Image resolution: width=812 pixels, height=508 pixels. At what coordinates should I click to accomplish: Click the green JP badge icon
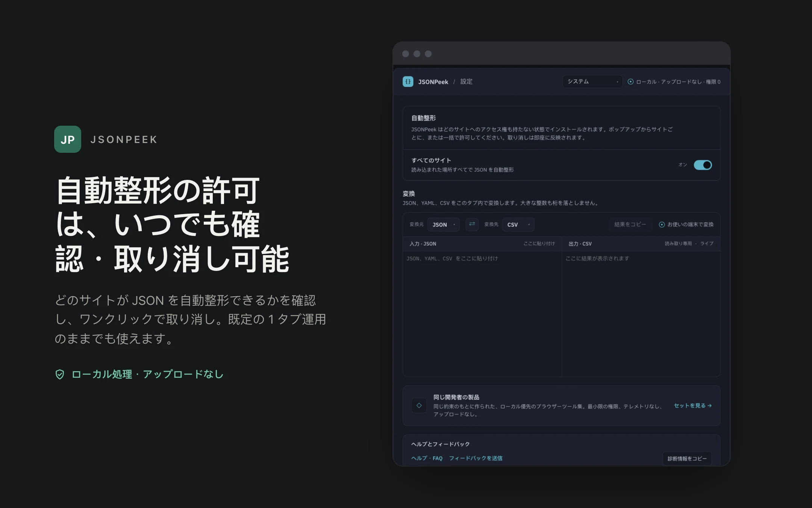point(68,139)
